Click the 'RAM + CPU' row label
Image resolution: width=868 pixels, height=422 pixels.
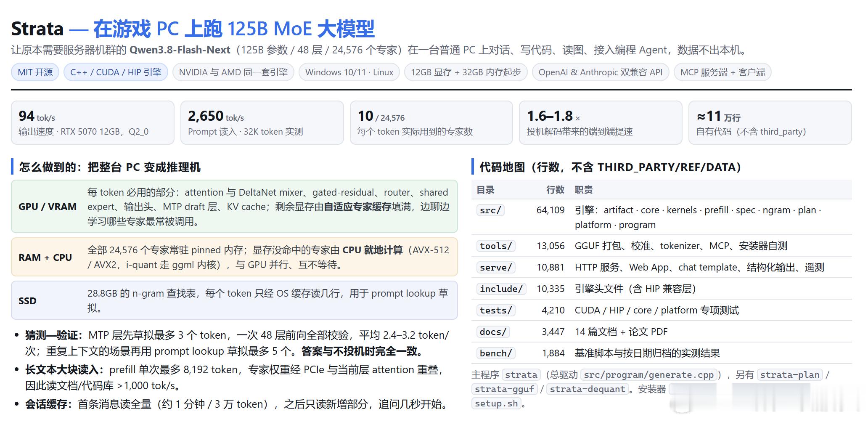coord(45,257)
